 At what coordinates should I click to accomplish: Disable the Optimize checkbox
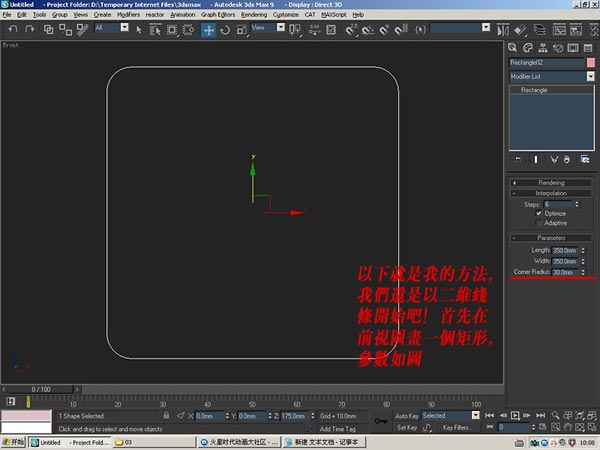tap(540, 213)
